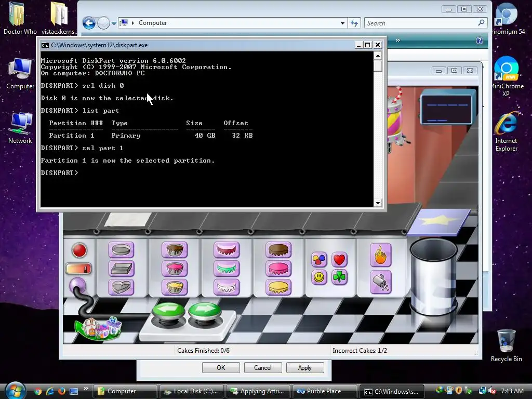Open Network desktop icon
The image size is (532, 399).
(x=20, y=128)
